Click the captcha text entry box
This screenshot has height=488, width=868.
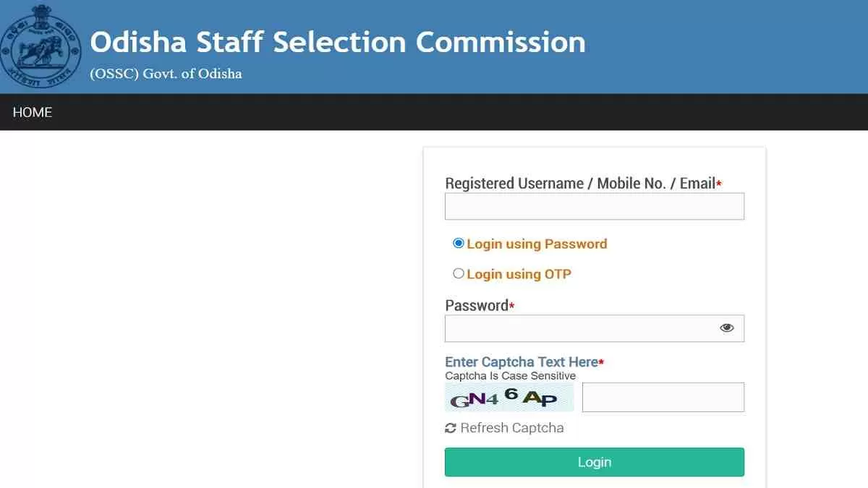tap(663, 398)
